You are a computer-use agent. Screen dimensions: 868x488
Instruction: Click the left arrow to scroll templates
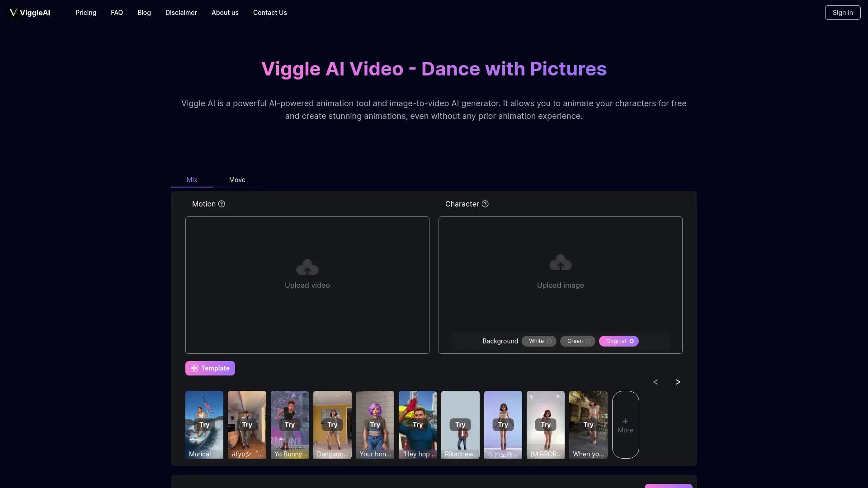656,382
